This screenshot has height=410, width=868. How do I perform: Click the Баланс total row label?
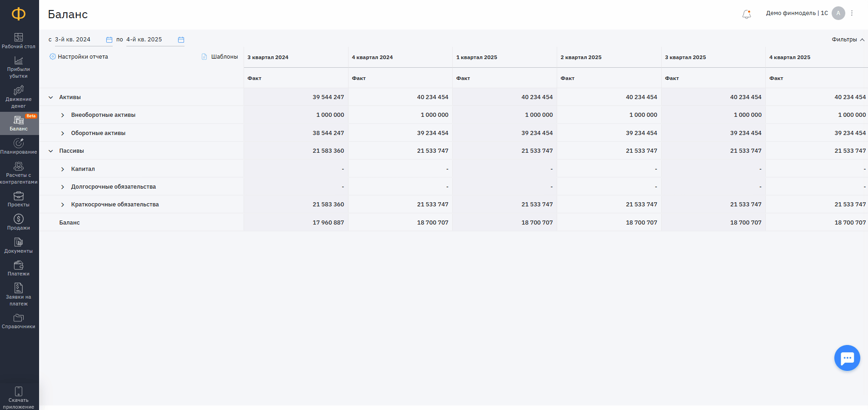[70, 223]
